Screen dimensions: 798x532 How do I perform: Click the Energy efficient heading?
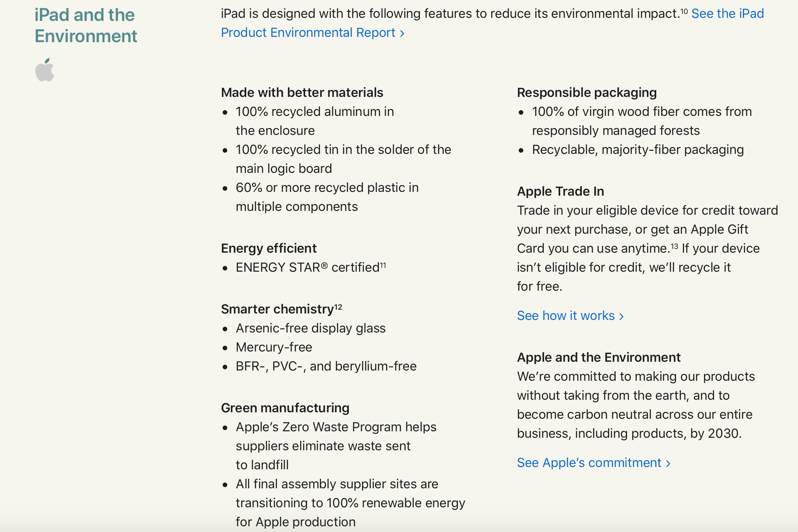coord(269,248)
